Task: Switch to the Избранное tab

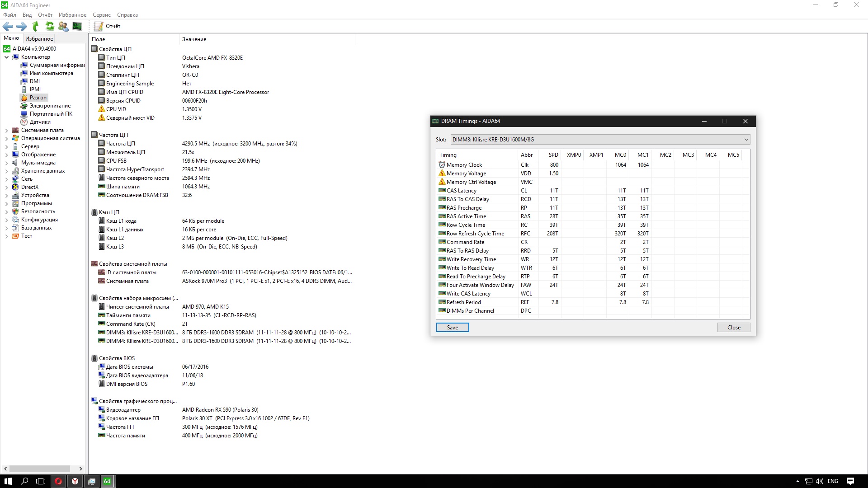Action: 39,39
